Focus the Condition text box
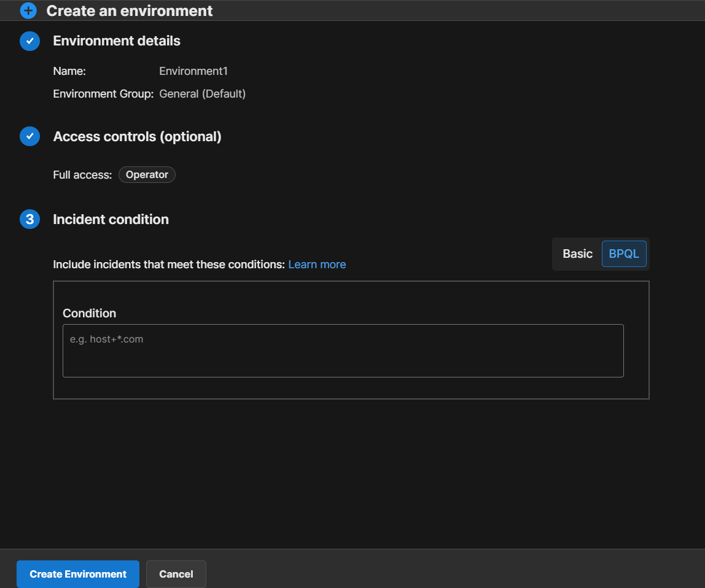Viewport: 705px width, 588px height. click(x=343, y=350)
